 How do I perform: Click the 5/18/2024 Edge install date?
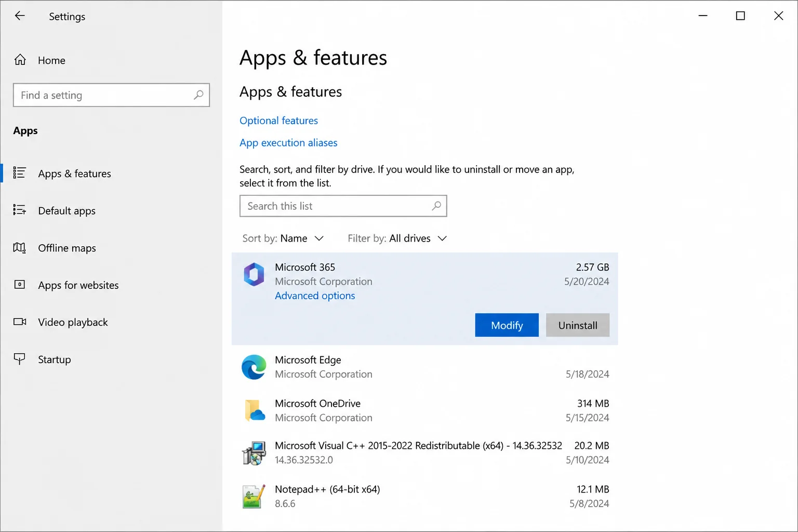click(x=587, y=374)
